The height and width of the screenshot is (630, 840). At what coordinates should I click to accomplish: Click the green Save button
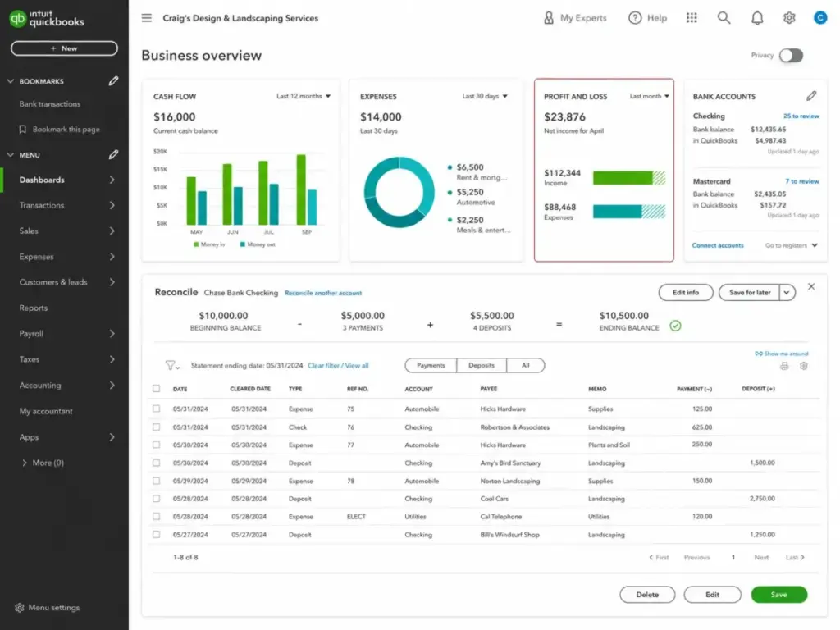pos(779,595)
